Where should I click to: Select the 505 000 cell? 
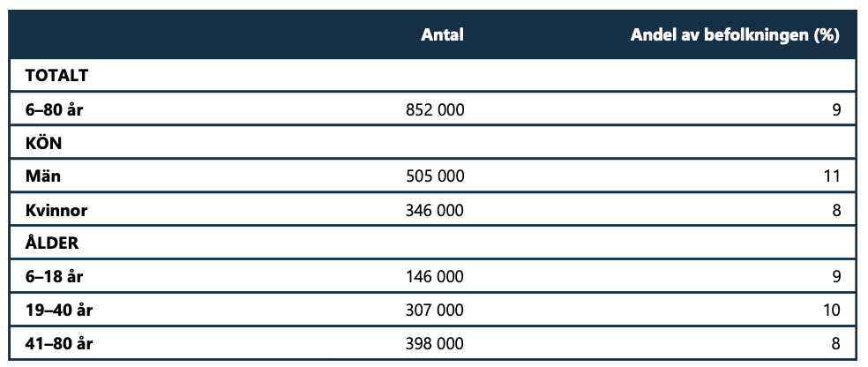[x=431, y=176]
